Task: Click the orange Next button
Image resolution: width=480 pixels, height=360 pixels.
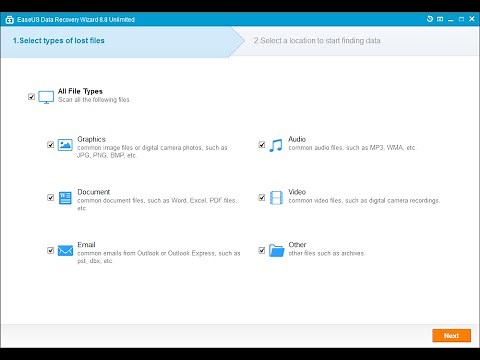Action: click(x=451, y=336)
